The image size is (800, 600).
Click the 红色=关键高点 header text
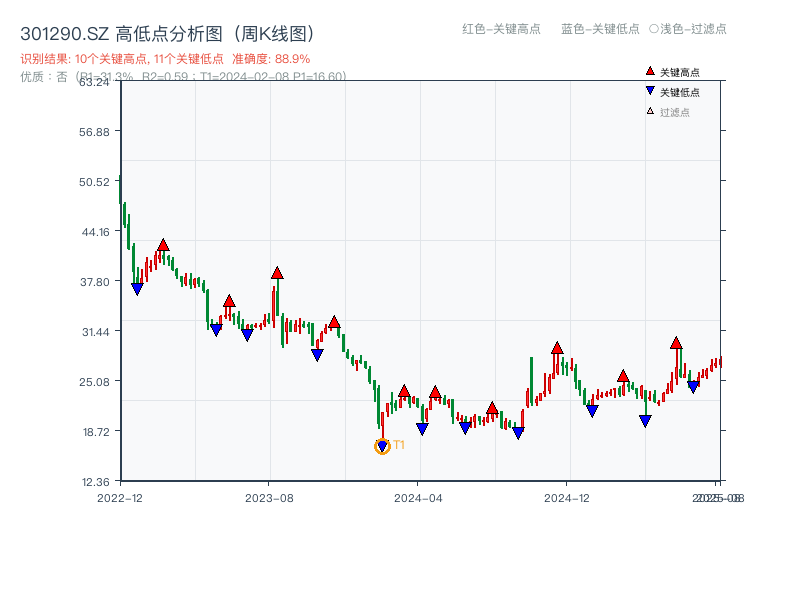(501, 29)
